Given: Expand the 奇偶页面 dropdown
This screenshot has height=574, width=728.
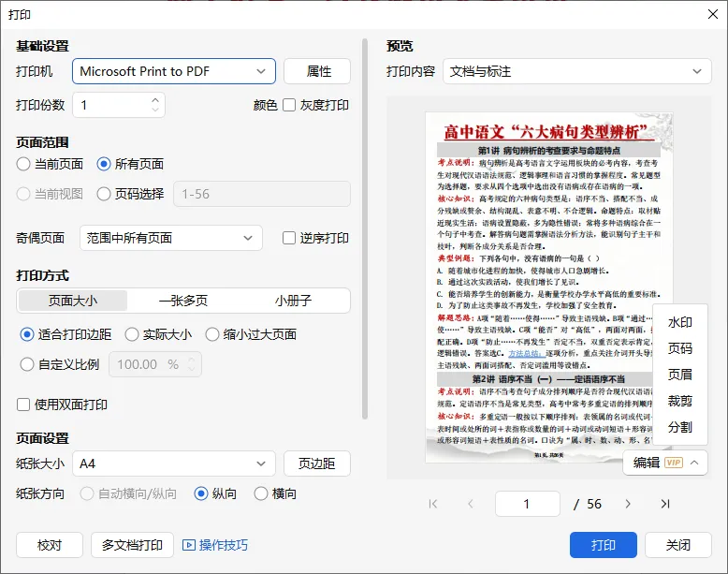Looking at the screenshot, I should point(171,238).
